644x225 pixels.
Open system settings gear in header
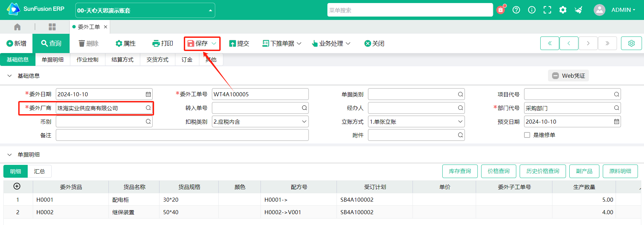click(x=563, y=10)
